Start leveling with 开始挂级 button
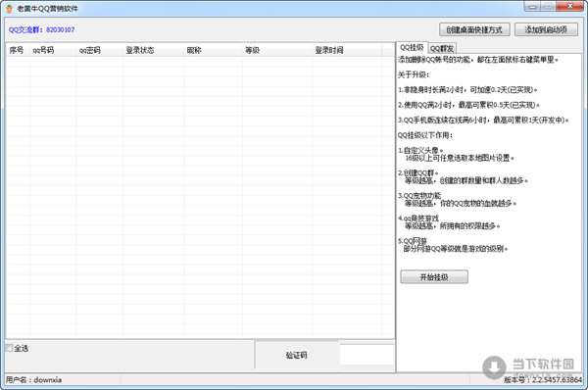The height and width of the screenshot is (390, 588). (x=434, y=277)
